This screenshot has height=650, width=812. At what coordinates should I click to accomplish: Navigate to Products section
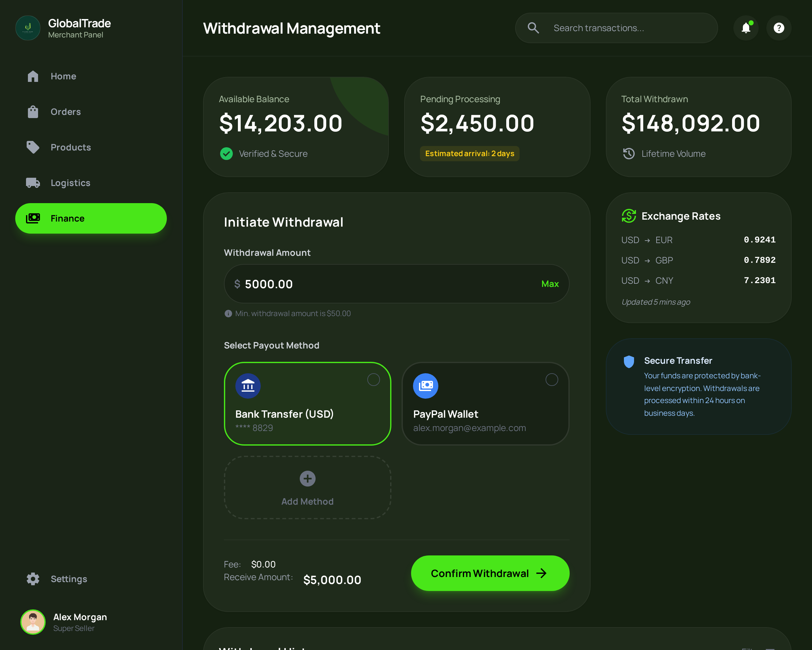tap(71, 147)
